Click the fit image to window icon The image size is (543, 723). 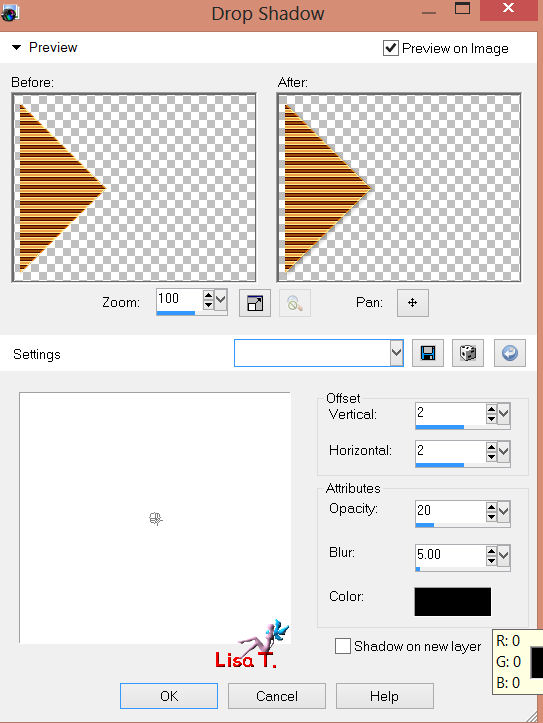point(255,303)
